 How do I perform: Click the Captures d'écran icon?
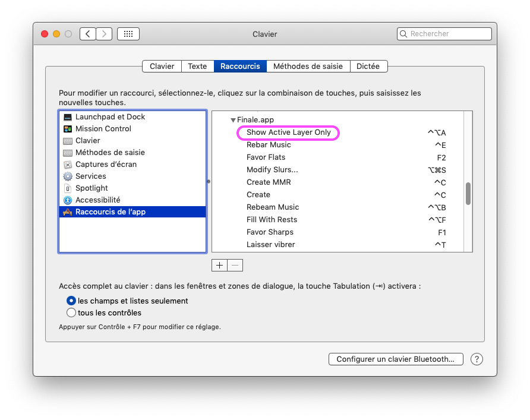click(68, 165)
